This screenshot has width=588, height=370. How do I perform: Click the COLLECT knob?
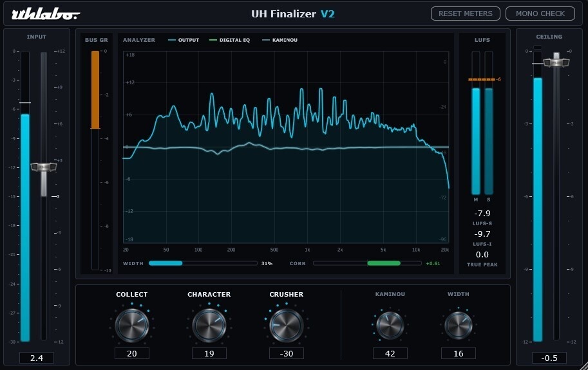click(x=131, y=325)
